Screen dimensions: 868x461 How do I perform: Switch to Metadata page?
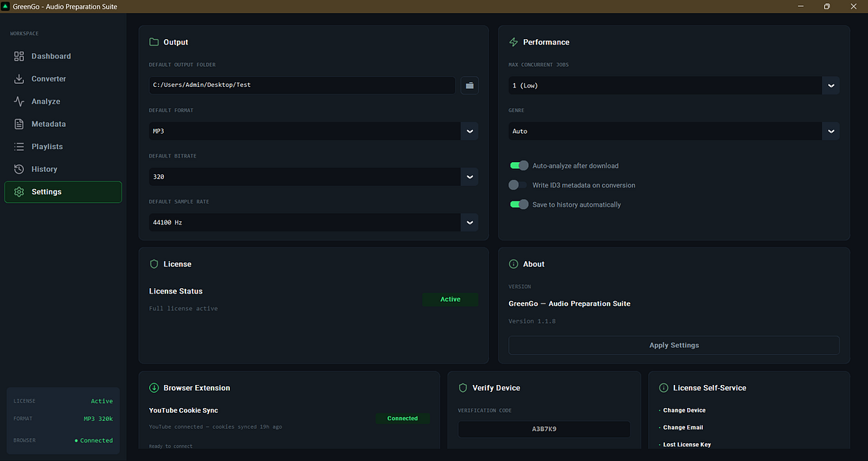tap(63, 124)
